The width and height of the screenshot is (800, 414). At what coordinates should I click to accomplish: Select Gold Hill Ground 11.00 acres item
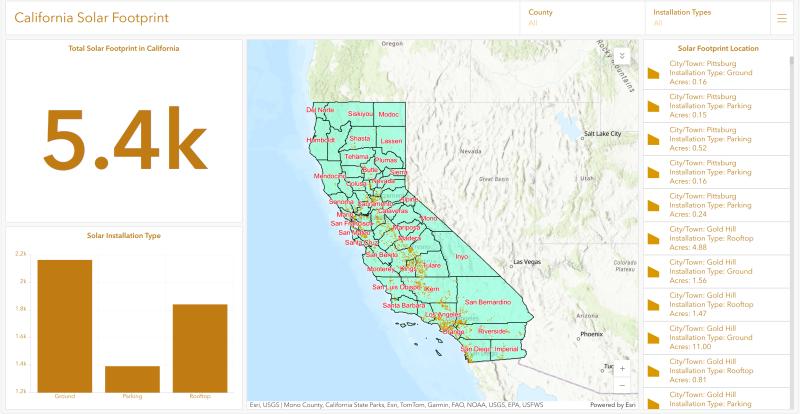(x=716, y=338)
